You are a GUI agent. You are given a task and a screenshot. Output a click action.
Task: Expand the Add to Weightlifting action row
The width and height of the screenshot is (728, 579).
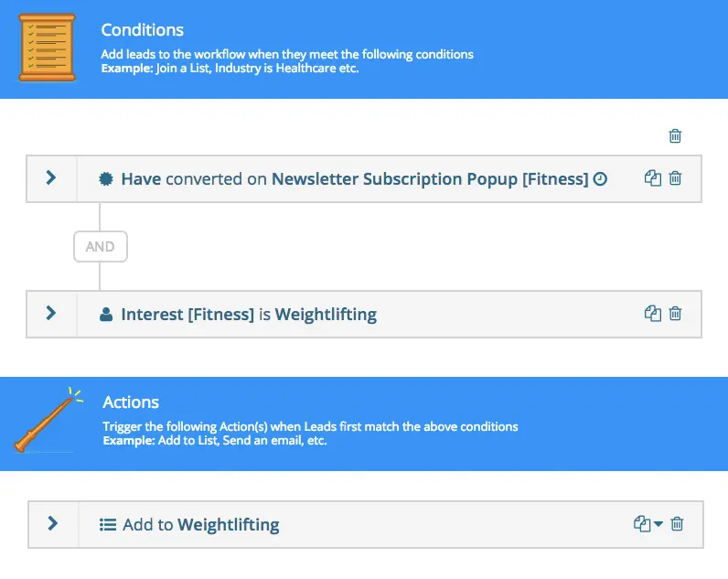(53, 523)
